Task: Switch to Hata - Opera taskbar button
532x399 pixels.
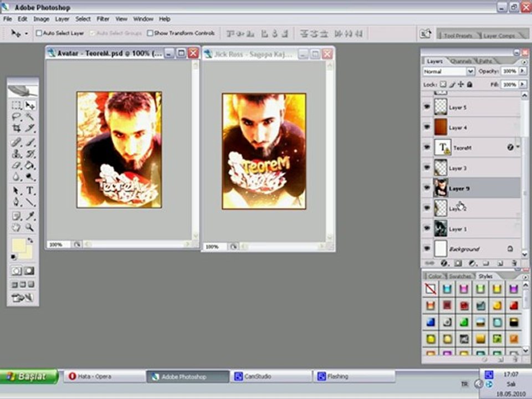Action: point(105,376)
